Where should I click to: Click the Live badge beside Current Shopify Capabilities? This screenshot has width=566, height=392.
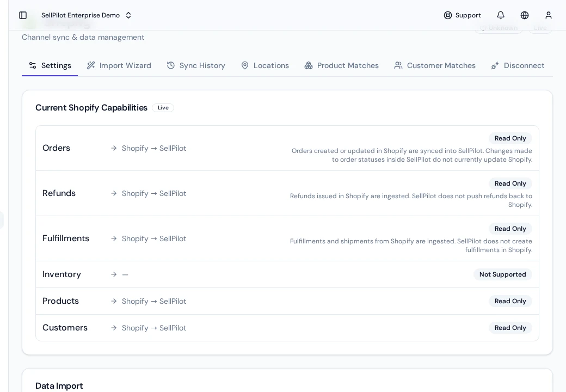tap(163, 108)
